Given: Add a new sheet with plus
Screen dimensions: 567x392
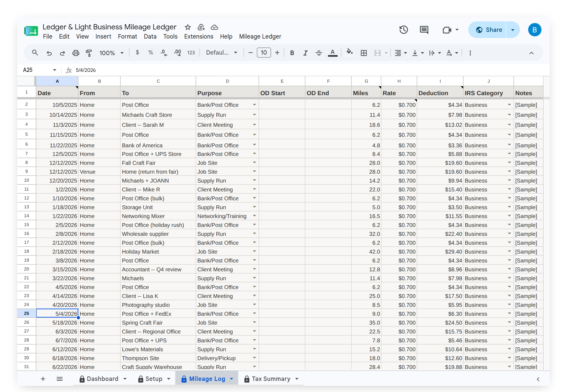Looking at the screenshot, I should [43, 379].
